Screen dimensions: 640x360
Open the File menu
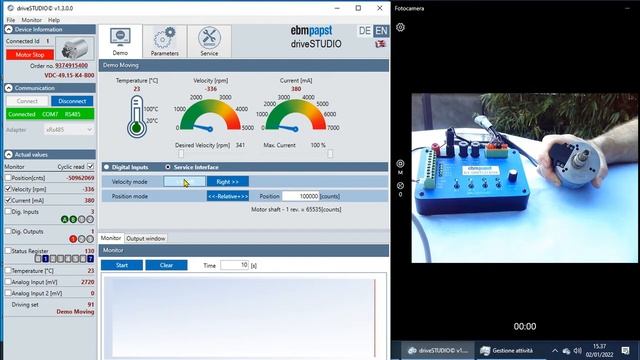(x=11, y=20)
